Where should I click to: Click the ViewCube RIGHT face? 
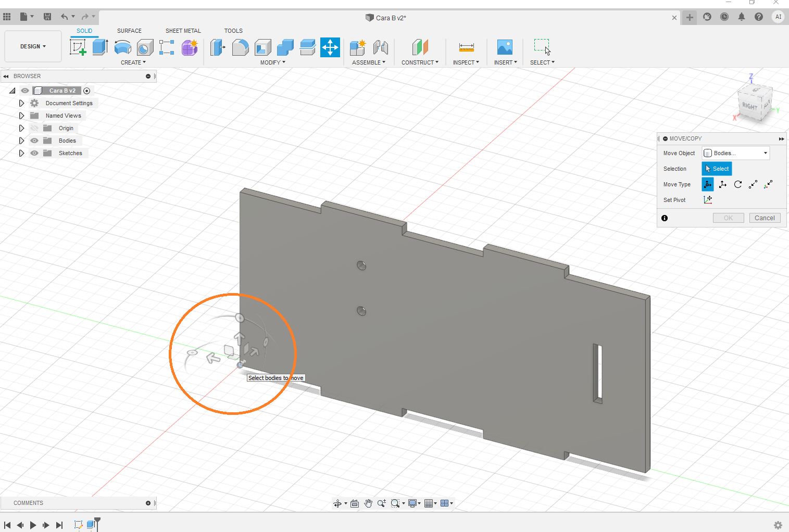pyautogui.click(x=750, y=106)
